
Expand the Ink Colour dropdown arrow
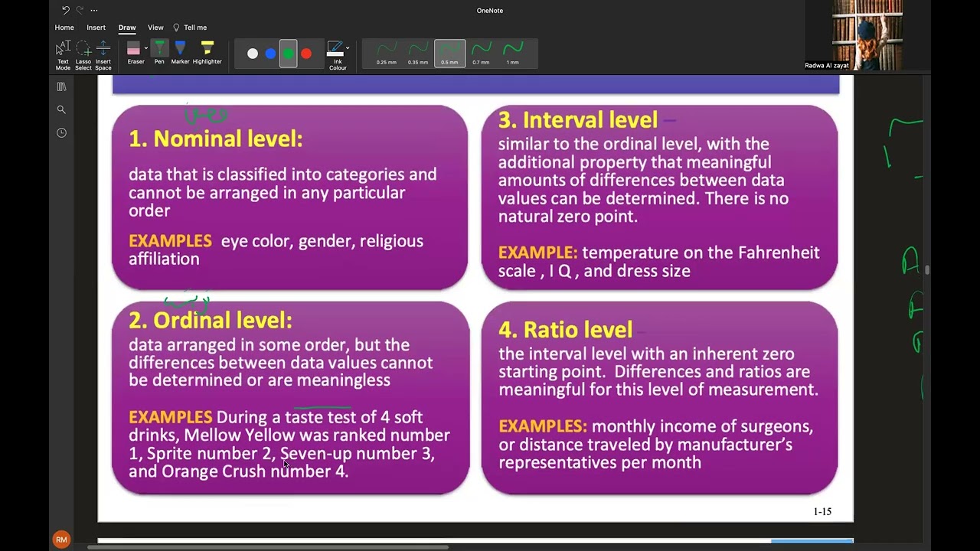point(348,48)
